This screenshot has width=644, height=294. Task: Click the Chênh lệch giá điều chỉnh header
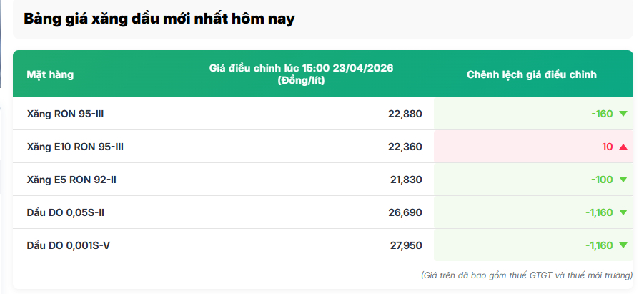(x=532, y=74)
